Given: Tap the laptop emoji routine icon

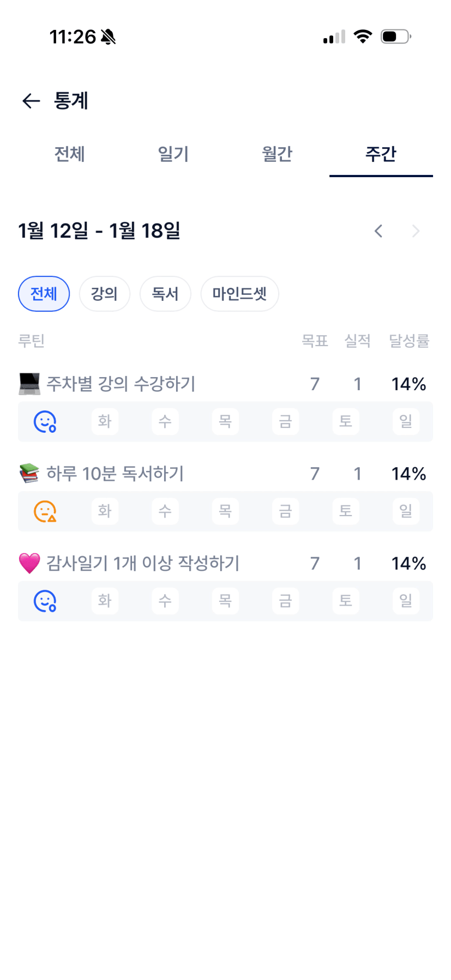Looking at the screenshot, I should coord(29,384).
